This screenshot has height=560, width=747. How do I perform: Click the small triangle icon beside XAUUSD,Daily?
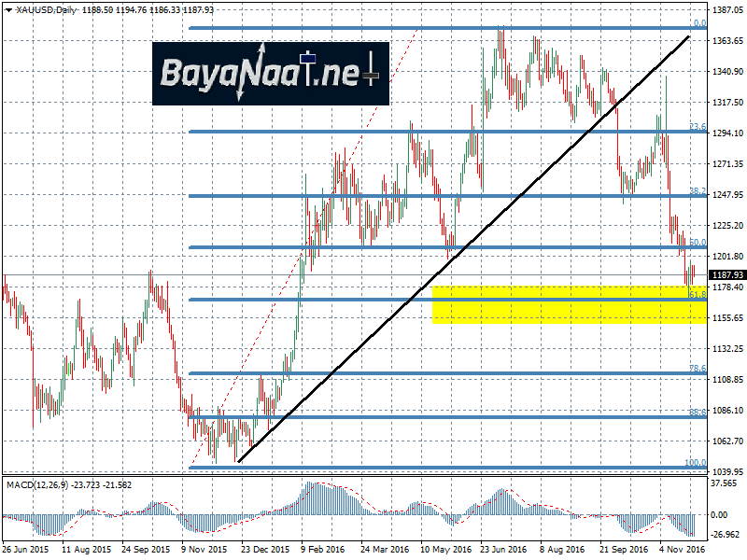pos(7,9)
